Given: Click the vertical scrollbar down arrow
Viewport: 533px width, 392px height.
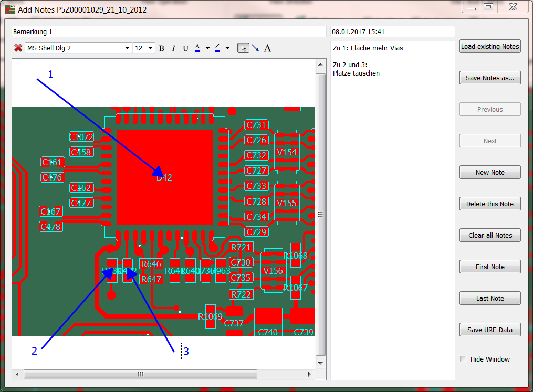Looking at the screenshot, I should pyautogui.click(x=320, y=363).
